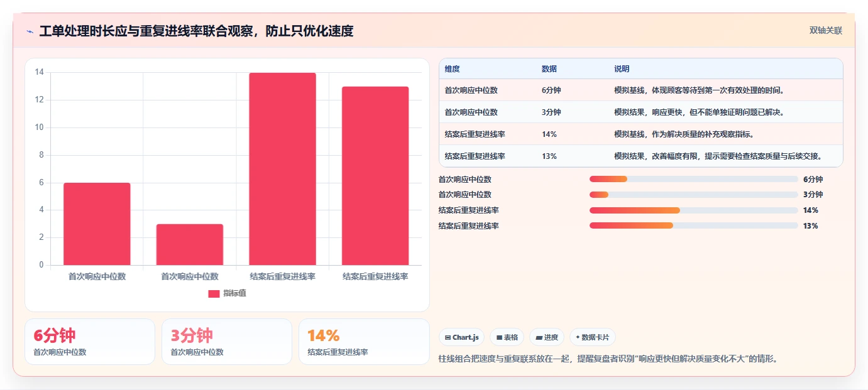Click description starting 模拟结果，改善幅度有限
Viewport: 868px width, 390px height.
pos(718,156)
